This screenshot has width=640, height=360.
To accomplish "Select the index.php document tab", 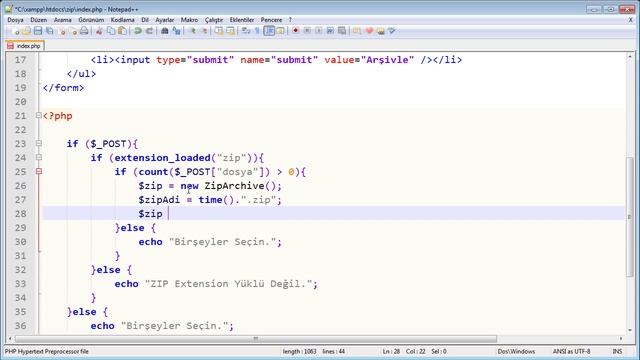I will [24, 46].
